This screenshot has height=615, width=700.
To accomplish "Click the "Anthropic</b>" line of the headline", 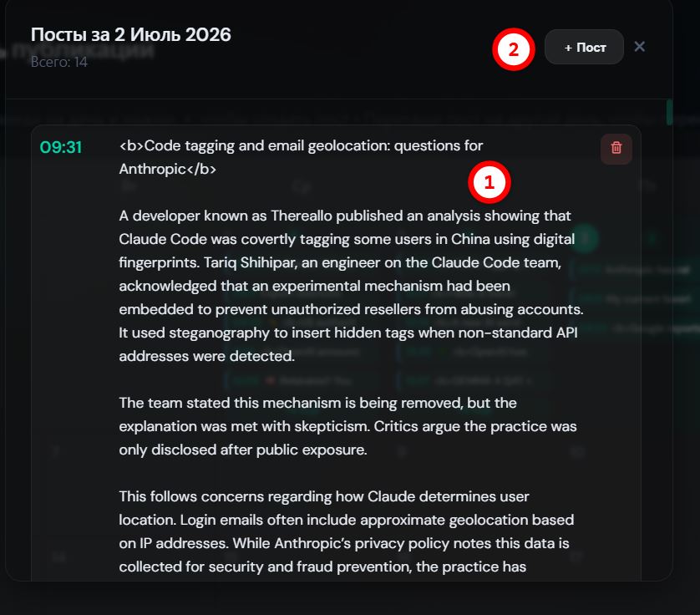I will (x=167, y=169).
